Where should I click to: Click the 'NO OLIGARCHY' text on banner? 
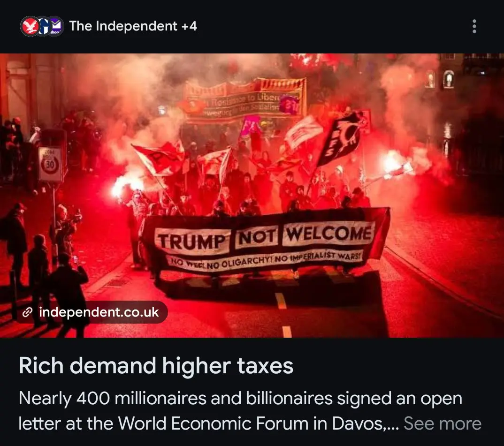coord(239,264)
